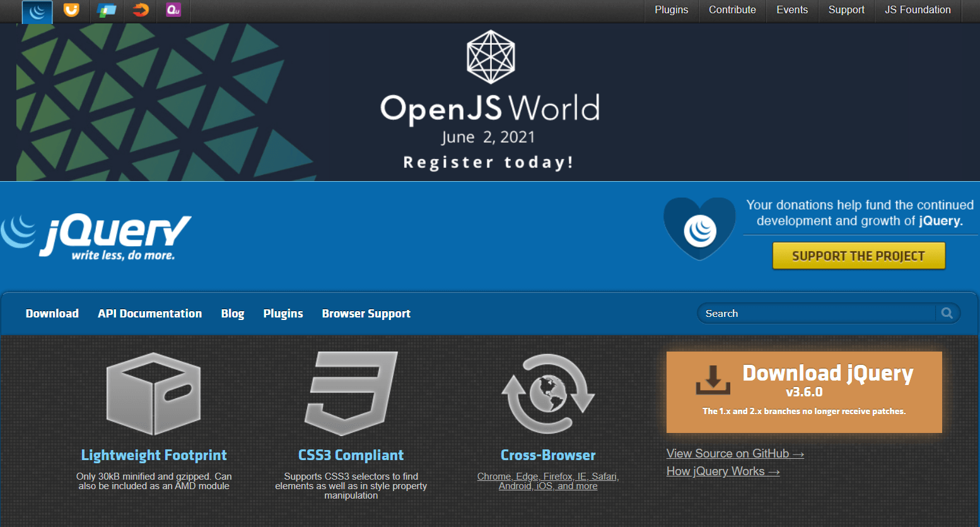This screenshot has width=980, height=527.
Task: Open API Documentation nav item
Action: tap(150, 314)
